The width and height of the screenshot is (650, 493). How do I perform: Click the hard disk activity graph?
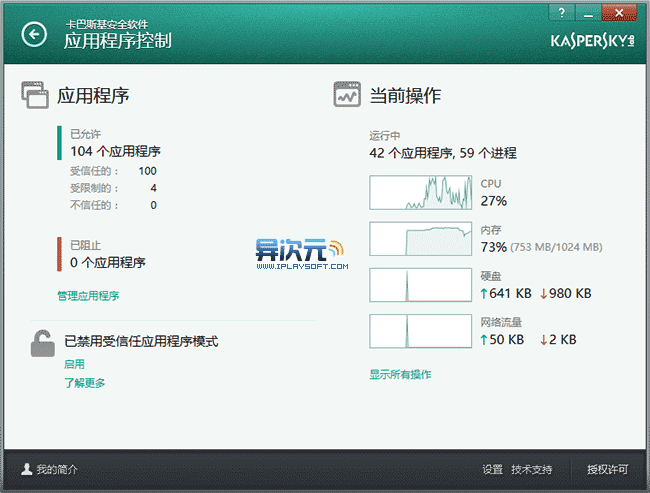pyautogui.click(x=420, y=285)
